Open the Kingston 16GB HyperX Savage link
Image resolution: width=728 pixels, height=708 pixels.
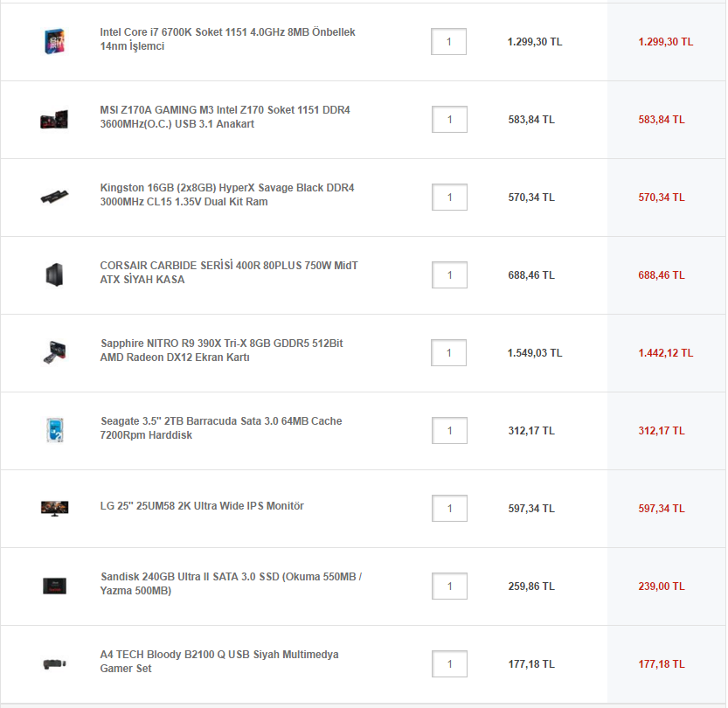(x=227, y=195)
